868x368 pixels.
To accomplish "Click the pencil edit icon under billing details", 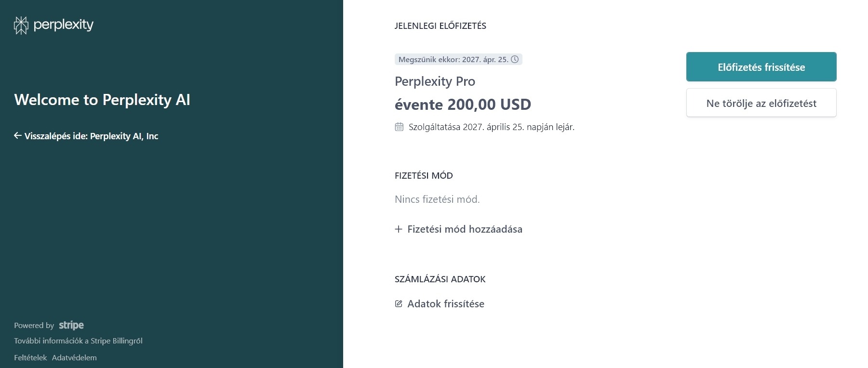I will [399, 304].
